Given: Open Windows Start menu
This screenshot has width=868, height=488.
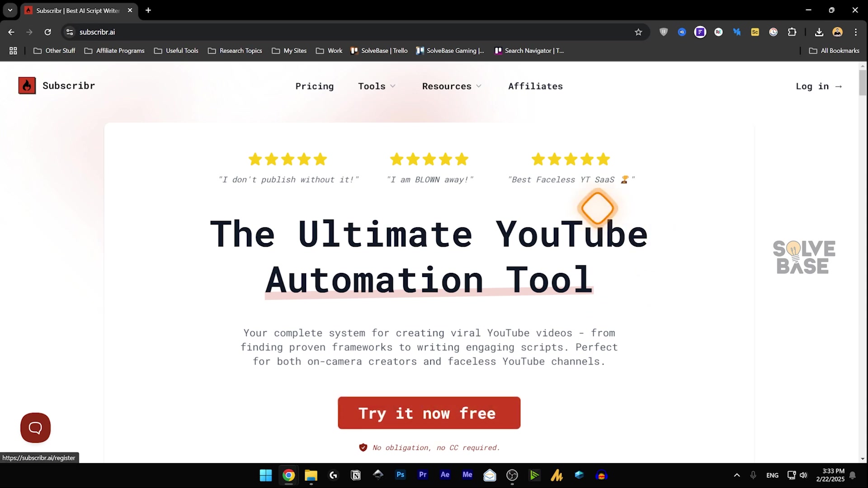Looking at the screenshot, I should tap(266, 475).
